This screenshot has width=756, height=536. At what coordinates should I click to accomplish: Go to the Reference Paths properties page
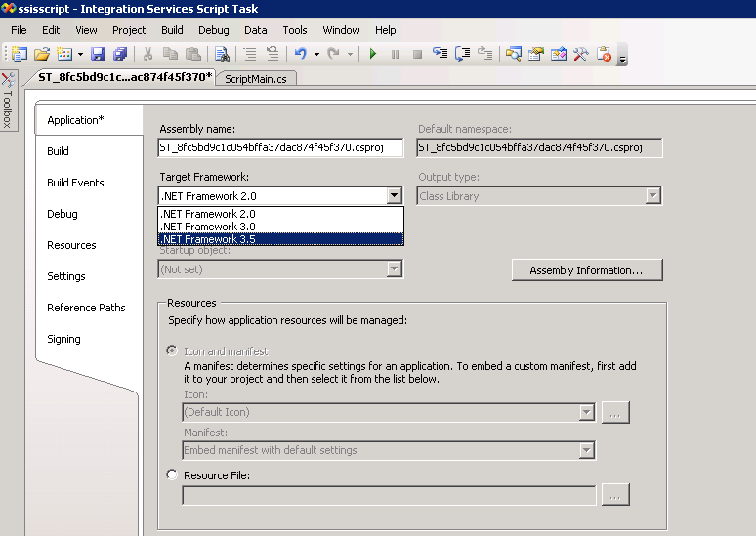pos(86,308)
